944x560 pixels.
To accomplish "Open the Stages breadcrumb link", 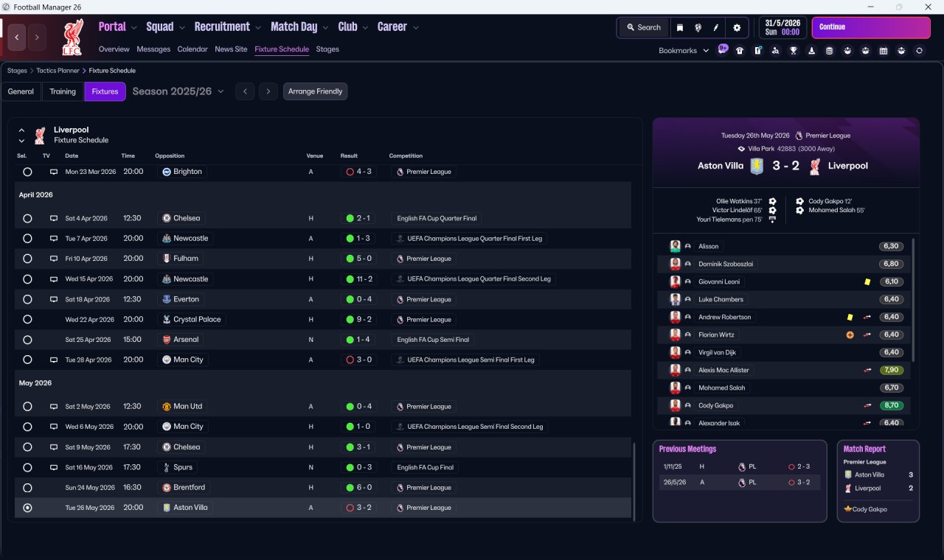I will (17, 71).
